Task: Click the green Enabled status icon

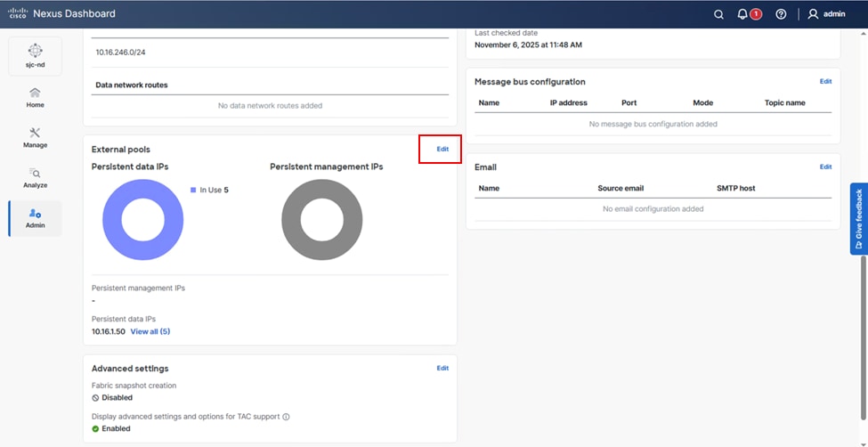Action: pos(95,428)
